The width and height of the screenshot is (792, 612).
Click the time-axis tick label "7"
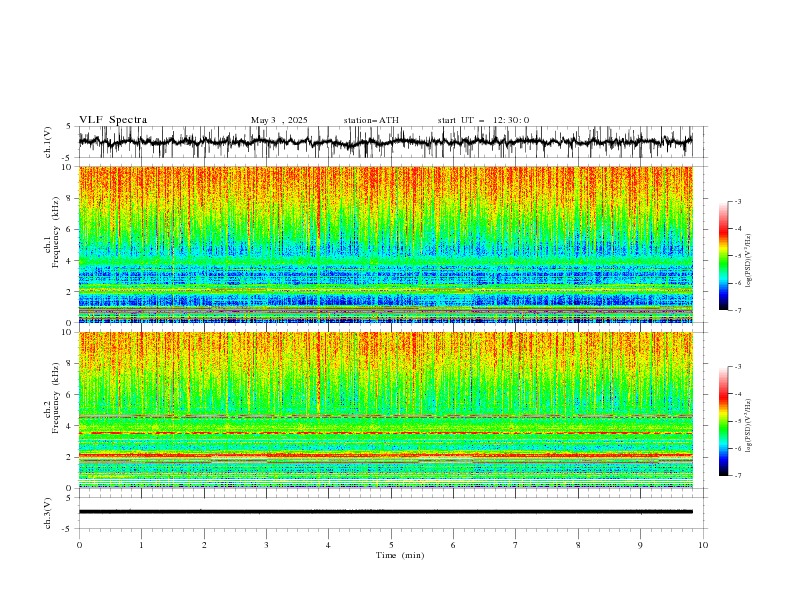(516, 545)
